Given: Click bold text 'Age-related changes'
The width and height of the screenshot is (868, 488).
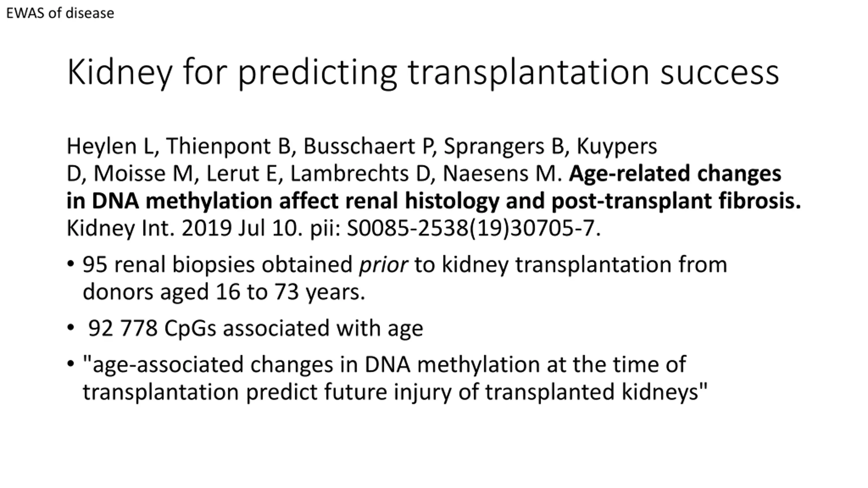Looking at the screenshot, I should [675, 174].
